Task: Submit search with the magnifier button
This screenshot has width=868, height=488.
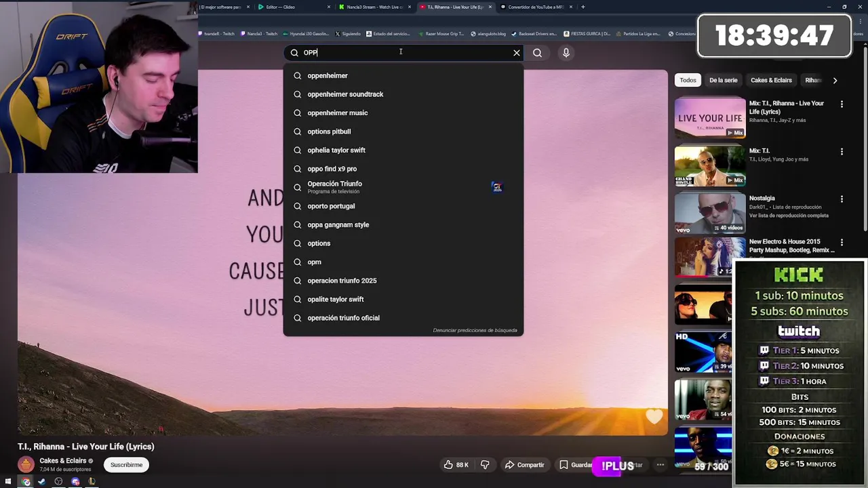Action: tap(537, 53)
